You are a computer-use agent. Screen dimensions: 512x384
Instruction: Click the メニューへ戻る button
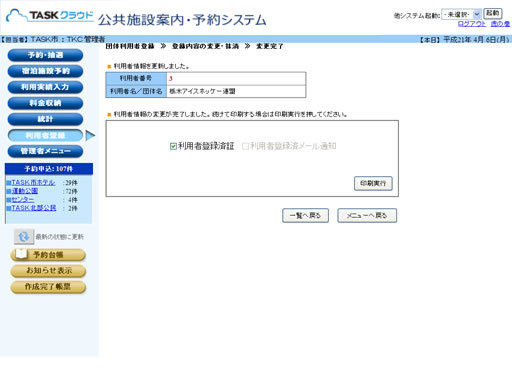[x=367, y=216]
